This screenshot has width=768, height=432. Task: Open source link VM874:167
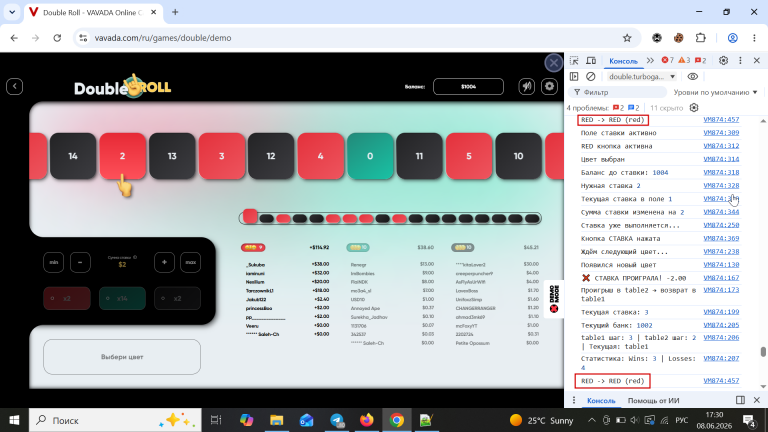pos(721,278)
